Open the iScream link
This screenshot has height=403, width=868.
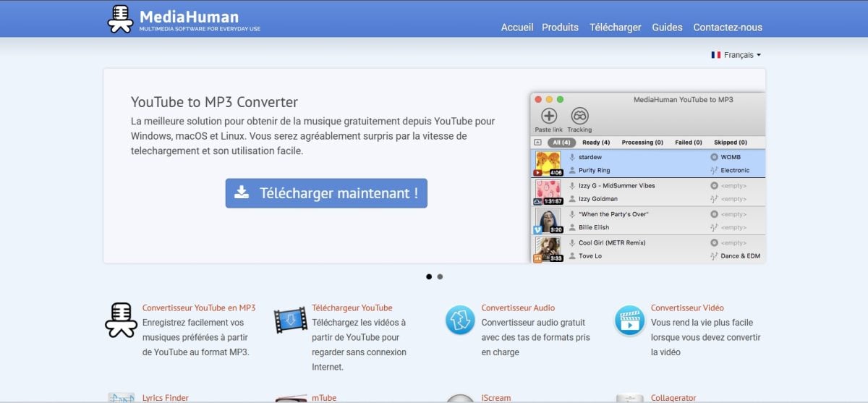click(496, 398)
